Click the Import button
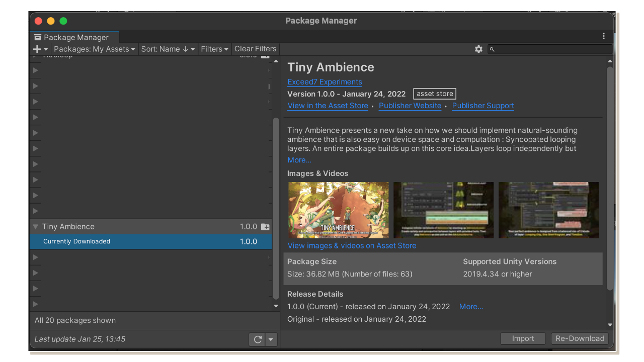 pyautogui.click(x=523, y=338)
